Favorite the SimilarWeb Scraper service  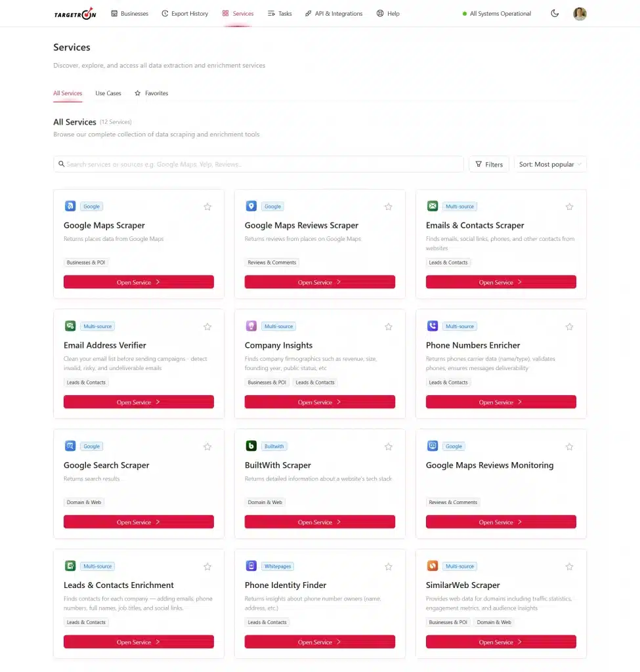569,566
